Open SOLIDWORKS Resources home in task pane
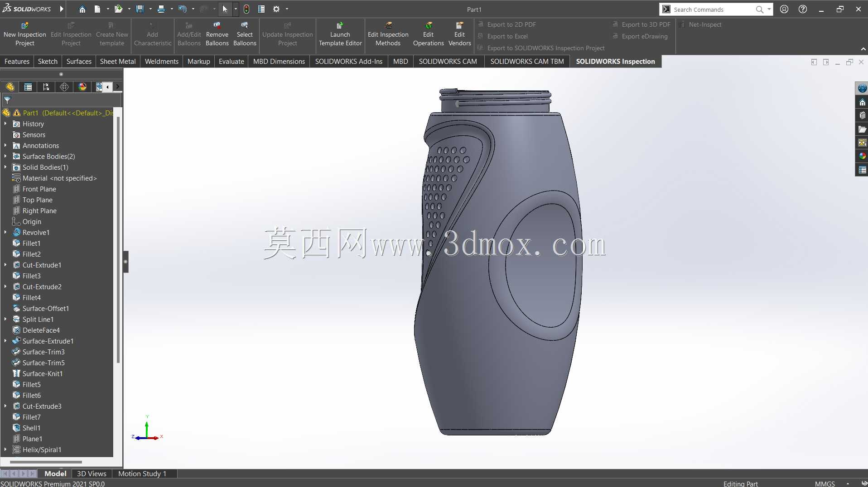The image size is (868, 487). click(x=862, y=102)
